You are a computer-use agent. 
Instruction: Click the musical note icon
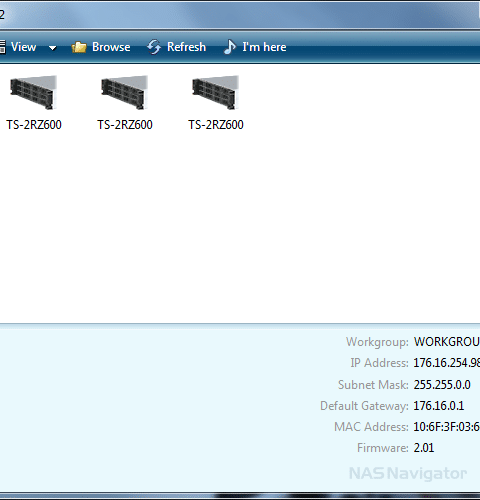coord(230,47)
